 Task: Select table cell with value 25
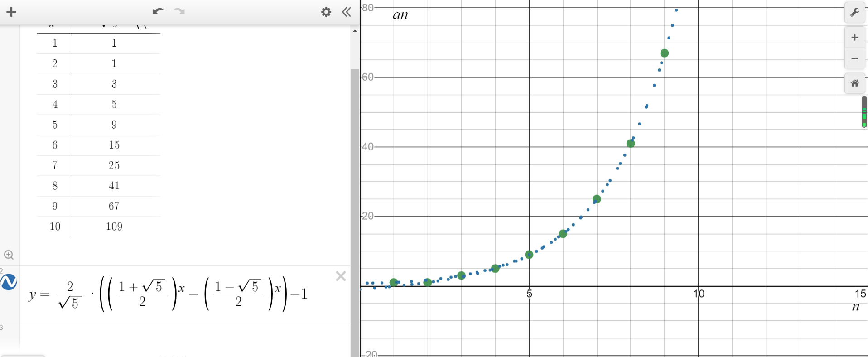(114, 165)
